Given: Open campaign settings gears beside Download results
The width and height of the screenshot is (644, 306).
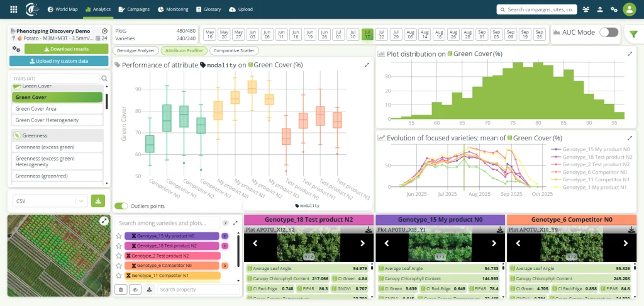Looking at the screenshot, I should coord(16,49).
